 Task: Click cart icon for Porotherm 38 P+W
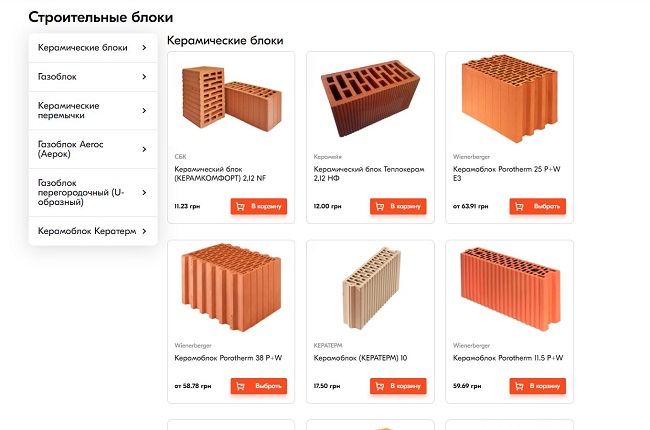pos(240,386)
